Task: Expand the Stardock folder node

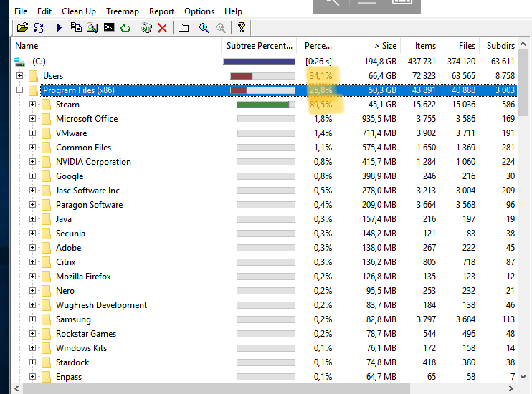Action: 33,362
